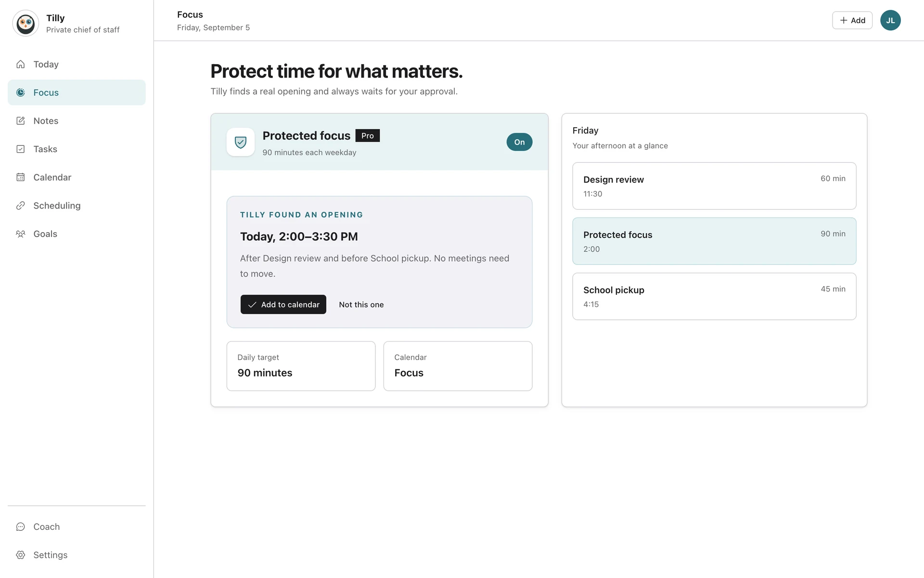The image size is (924, 578).
Task: Open Today via the home icon
Action: (21, 64)
